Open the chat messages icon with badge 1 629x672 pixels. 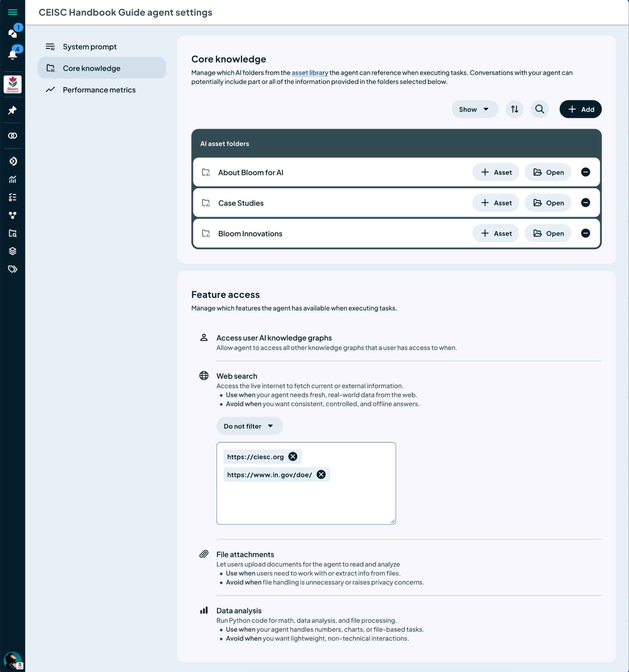(12, 33)
